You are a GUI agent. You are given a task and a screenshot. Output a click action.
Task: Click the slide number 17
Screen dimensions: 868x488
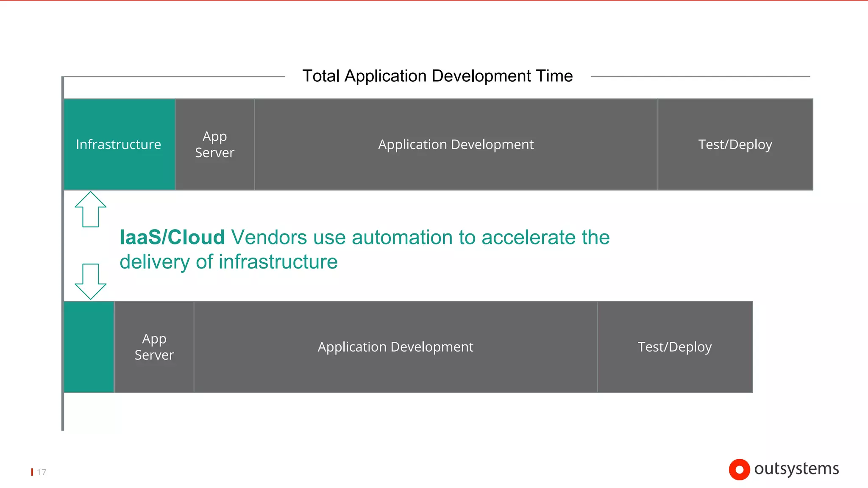coord(41,472)
